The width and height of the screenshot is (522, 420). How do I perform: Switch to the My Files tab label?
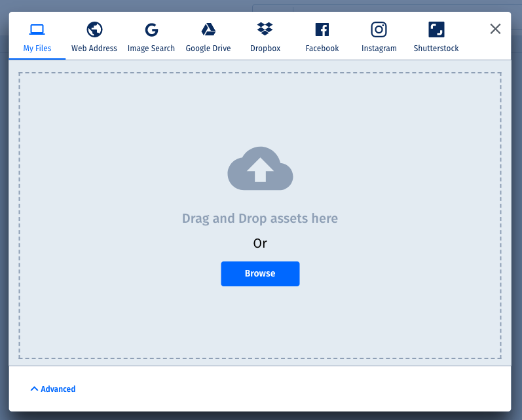37,48
